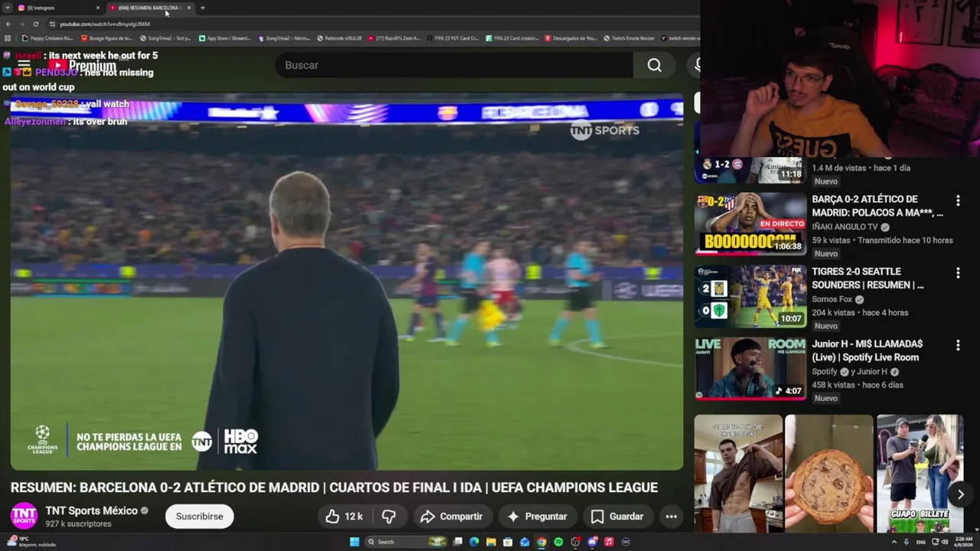Open BARÇA 0-2 ATLÉTICO DE MADRID video title
Image resolution: width=980 pixels, height=551 pixels.
tap(877, 206)
